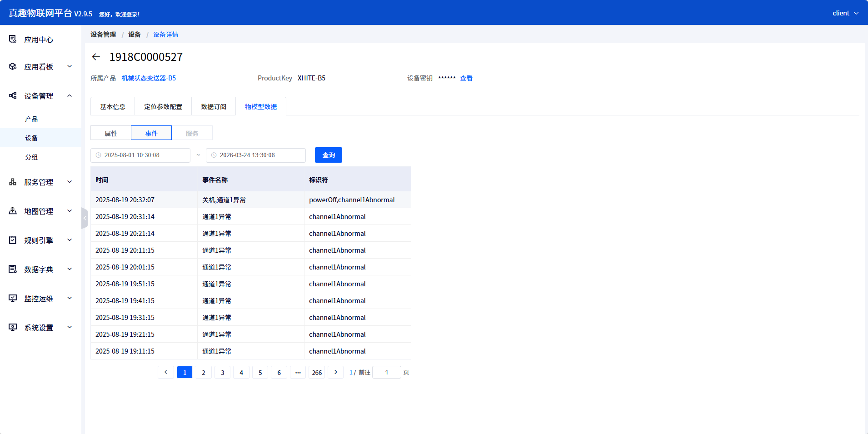Go to page 4 of events

coord(241,372)
